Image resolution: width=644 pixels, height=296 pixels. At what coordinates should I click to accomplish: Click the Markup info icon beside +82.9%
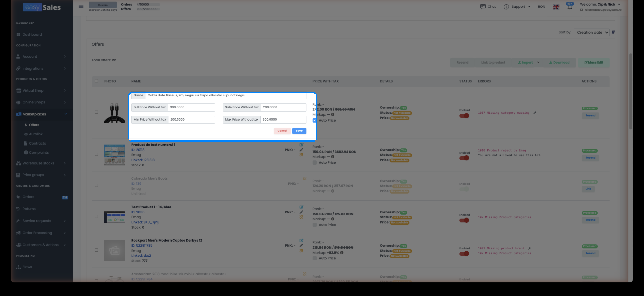tap(341, 253)
